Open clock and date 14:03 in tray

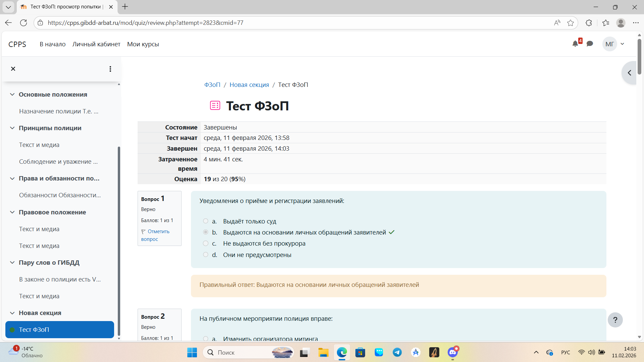(624, 352)
